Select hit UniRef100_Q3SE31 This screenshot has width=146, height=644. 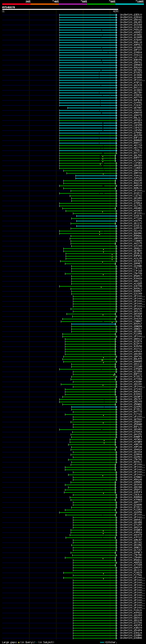131,216
